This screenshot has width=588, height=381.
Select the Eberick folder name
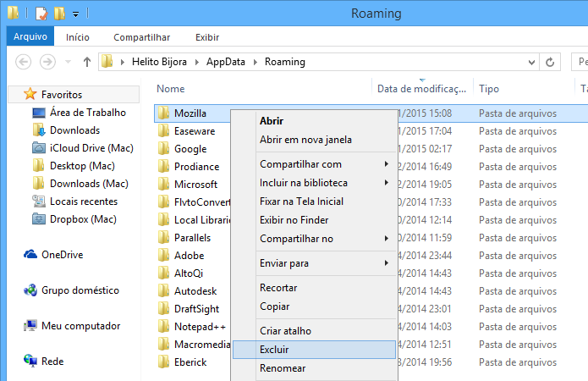190,362
